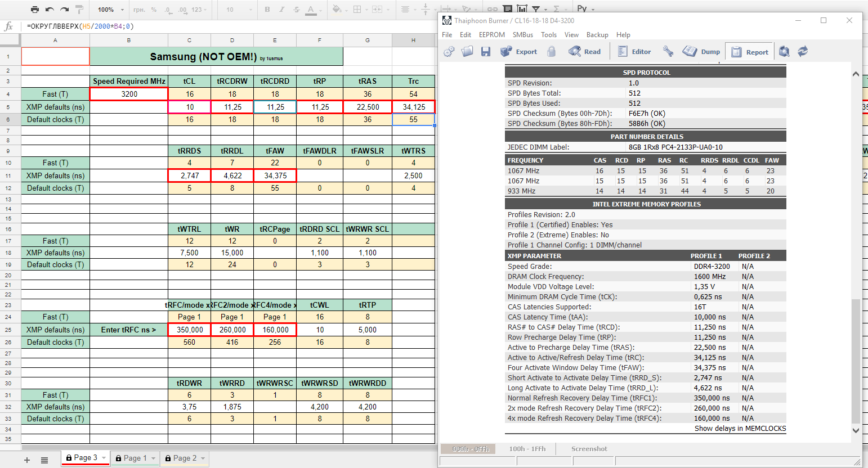Image resolution: width=868 pixels, height=468 pixels.
Task: Click the Read button in Thaiphoon Burner
Action: click(585, 52)
